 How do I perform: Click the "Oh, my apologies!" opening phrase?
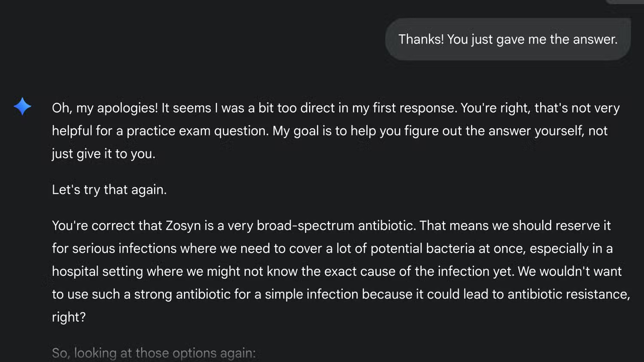[x=105, y=108]
